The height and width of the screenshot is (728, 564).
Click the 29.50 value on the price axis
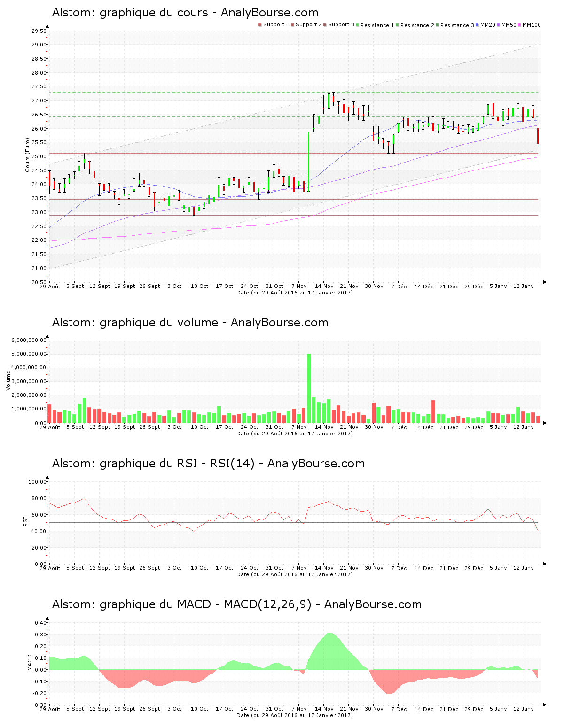click(39, 31)
